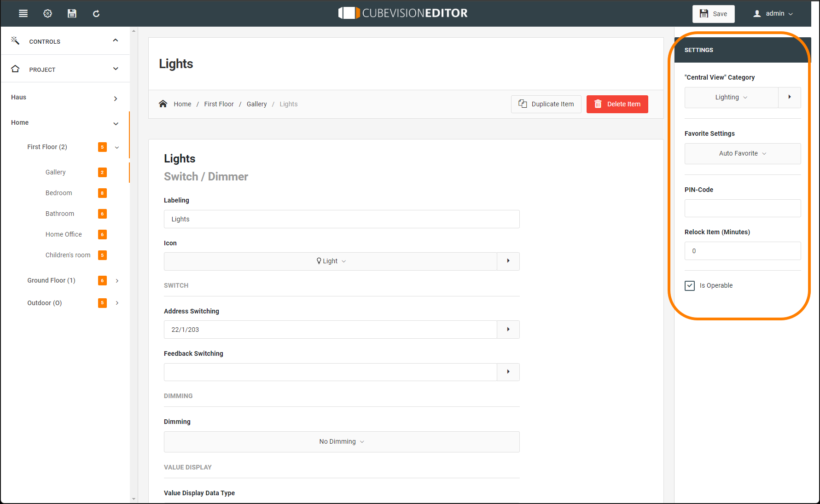Select Ground Floor (1) in the tree
Image resolution: width=820 pixels, height=504 pixels.
pyautogui.click(x=51, y=280)
